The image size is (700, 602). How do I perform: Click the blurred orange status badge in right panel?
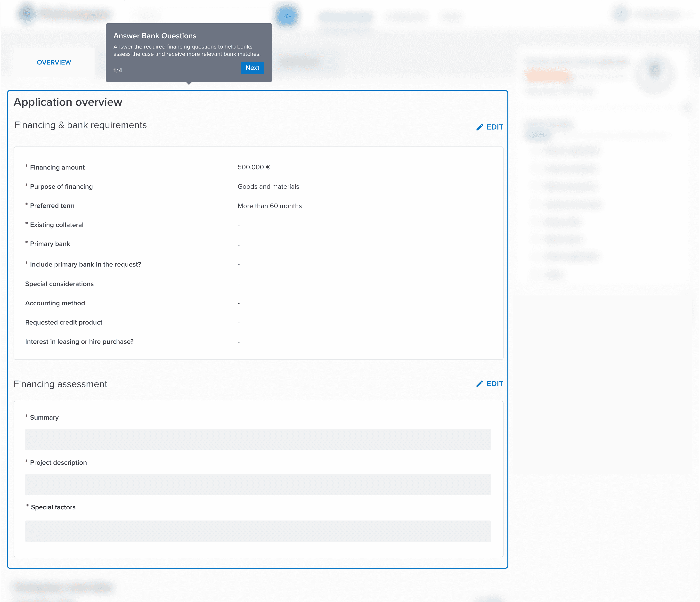pyautogui.click(x=547, y=76)
